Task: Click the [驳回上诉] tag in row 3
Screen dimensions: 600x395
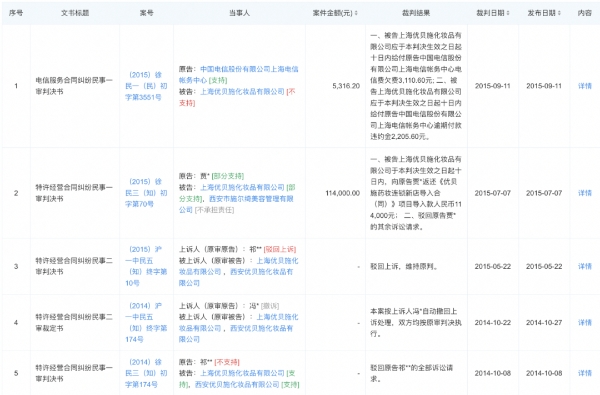Action: click(x=280, y=249)
